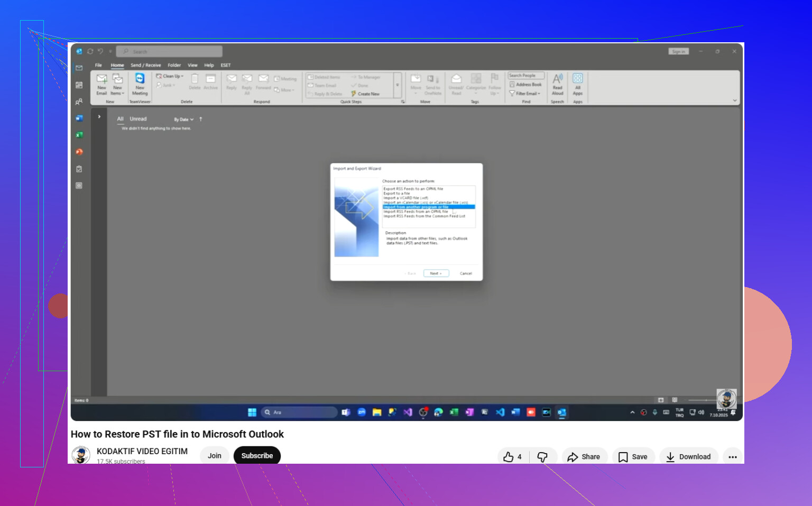Viewport: 812px width, 506px height.
Task: Collapse the ribbon using the chevron
Action: 734,100
